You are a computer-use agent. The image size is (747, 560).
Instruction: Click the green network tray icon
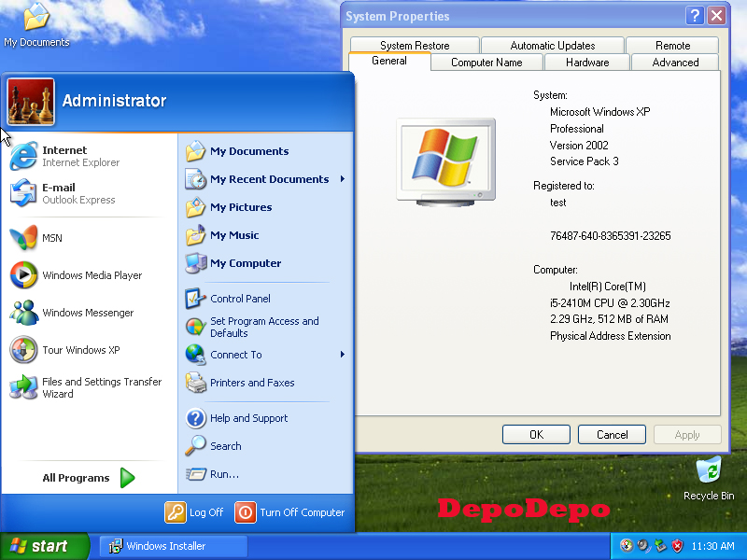point(660,546)
